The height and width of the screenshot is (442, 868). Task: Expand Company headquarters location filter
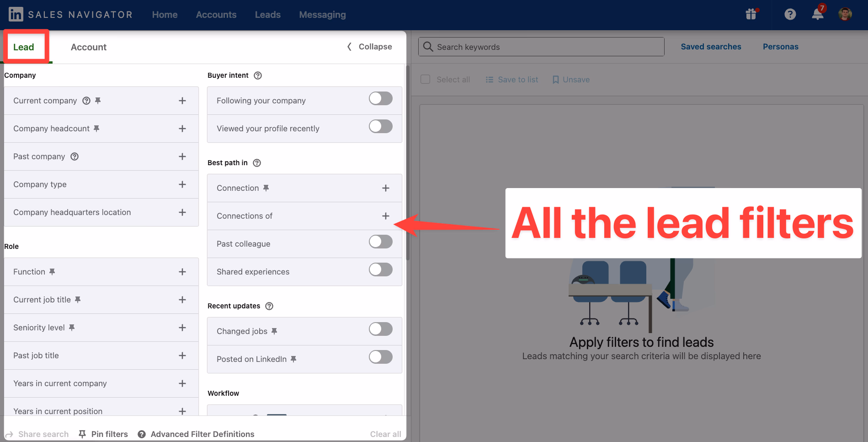click(x=182, y=212)
